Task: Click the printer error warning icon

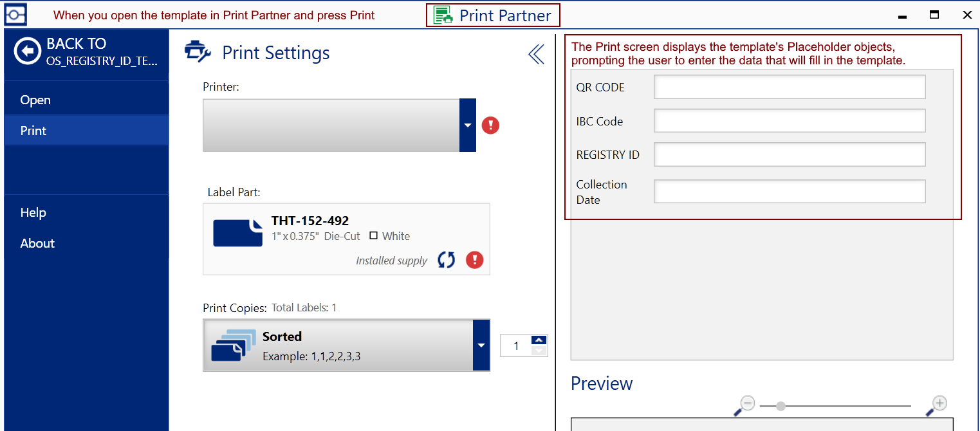Action: (x=490, y=125)
